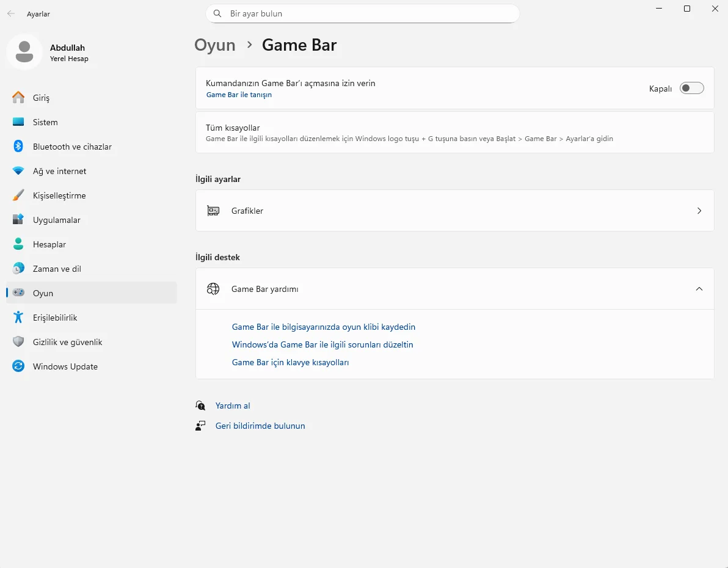
Task: Click the Ağ ve internet wifi icon
Action: tap(18, 171)
